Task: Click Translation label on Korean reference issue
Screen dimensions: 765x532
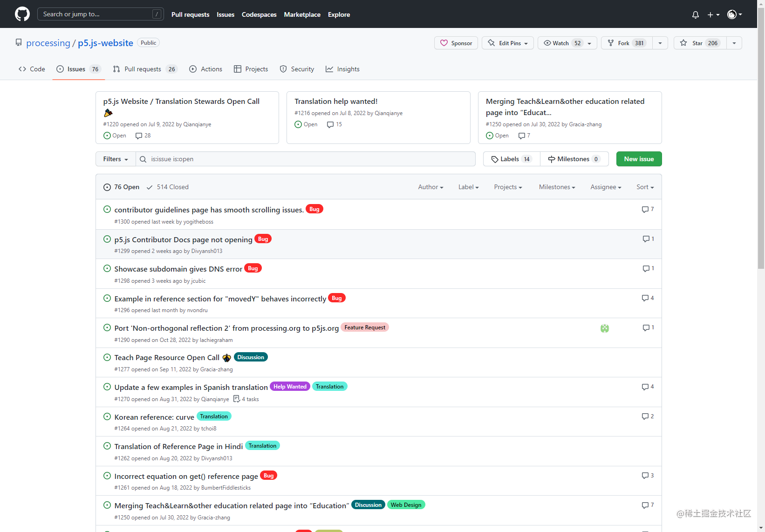Action: 214,416
